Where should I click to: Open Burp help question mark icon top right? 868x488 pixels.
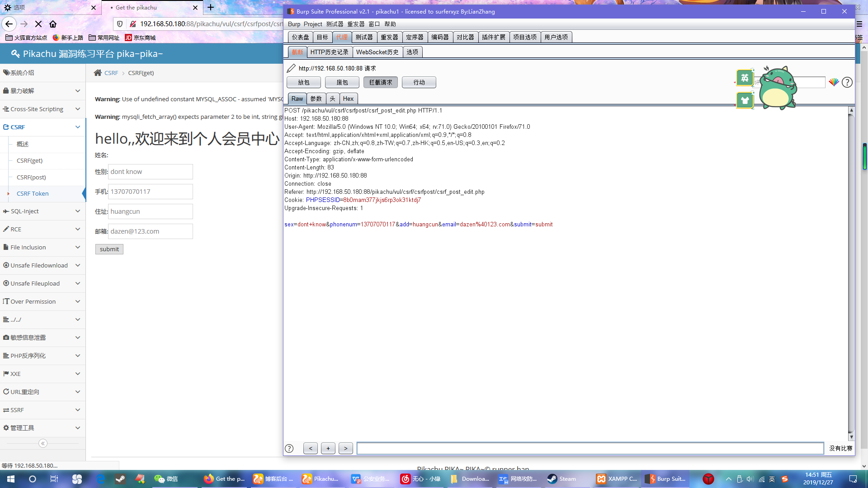tap(847, 82)
